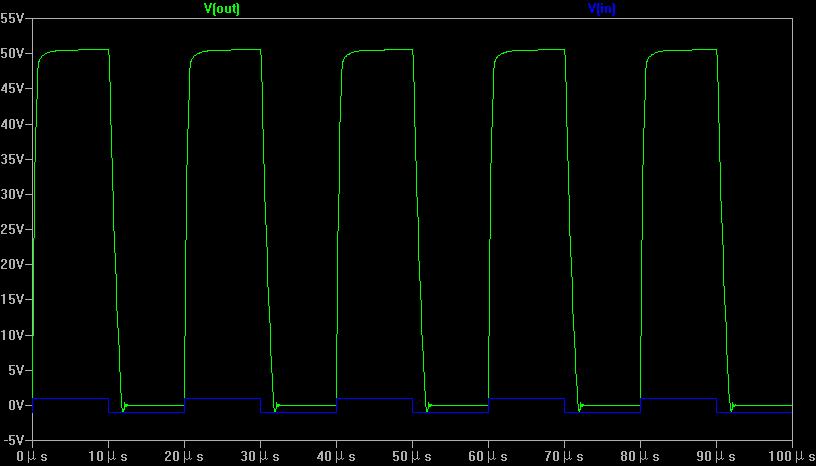The width and height of the screenshot is (816, 466).
Task: Click the 20V vertical axis label
Action: pyautogui.click(x=12, y=265)
